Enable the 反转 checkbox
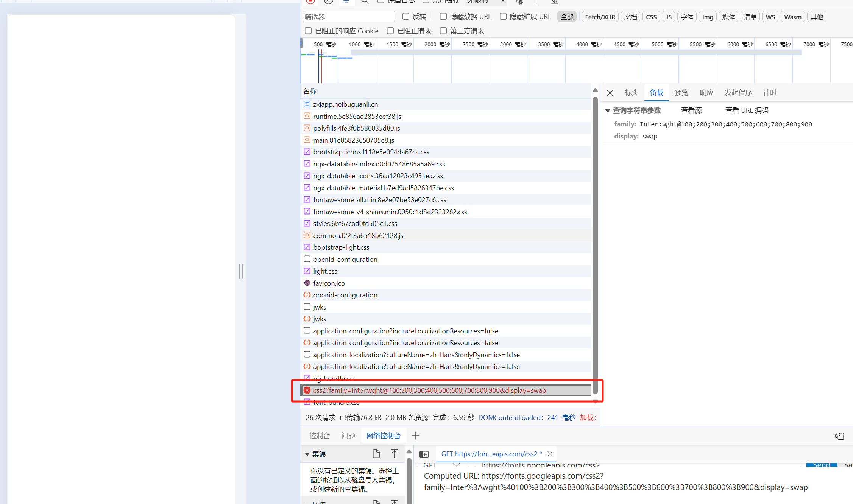This screenshot has height=504, width=853. (x=406, y=16)
